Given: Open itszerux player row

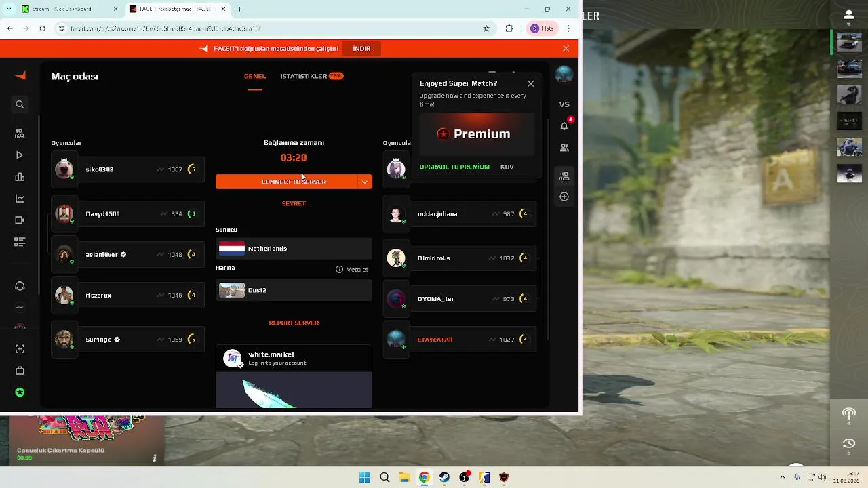Looking at the screenshot, I should [x=128, y=295].
